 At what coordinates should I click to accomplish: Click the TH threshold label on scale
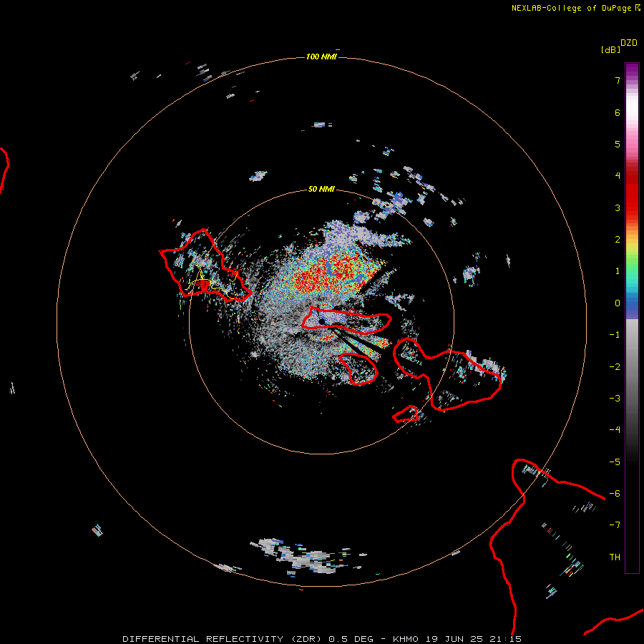pos(615,557)
